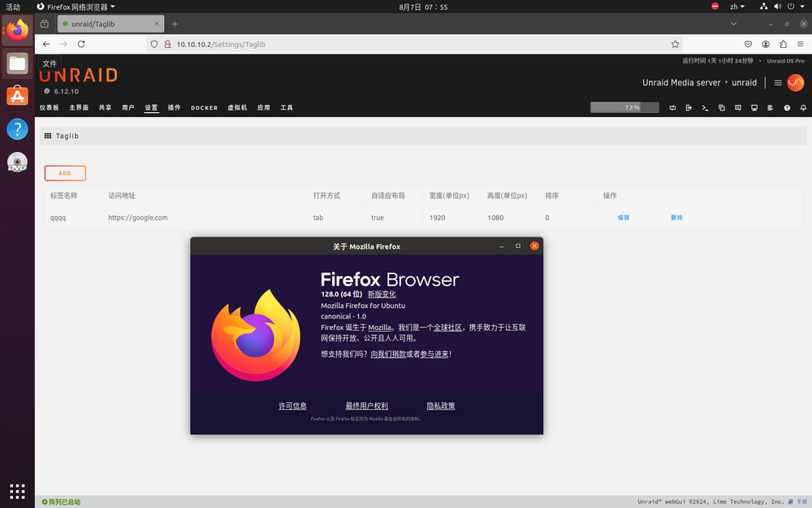This screenshot has height=508, width=812.
Task: Click the log document icon in Unraid toolbar
Action: click(x=771, y=108)
